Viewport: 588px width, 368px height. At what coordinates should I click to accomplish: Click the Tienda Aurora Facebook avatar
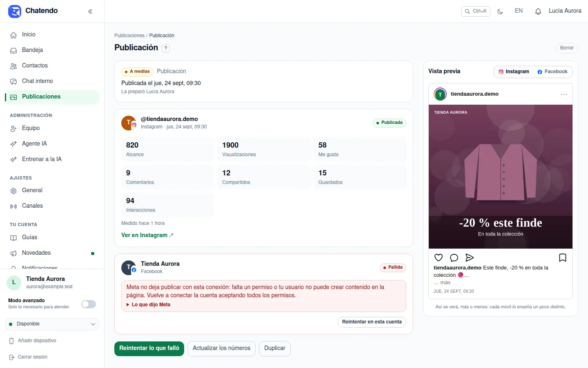click(129, 268)
